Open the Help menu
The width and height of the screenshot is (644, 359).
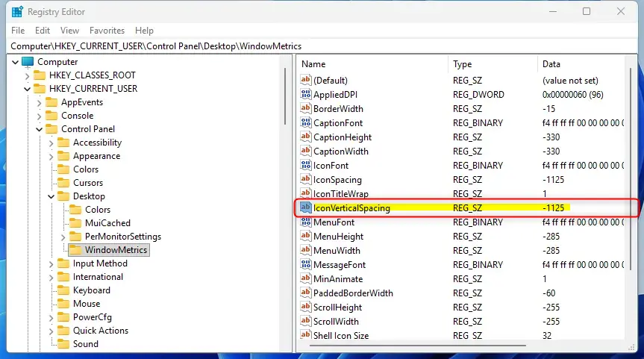(144, 31)
